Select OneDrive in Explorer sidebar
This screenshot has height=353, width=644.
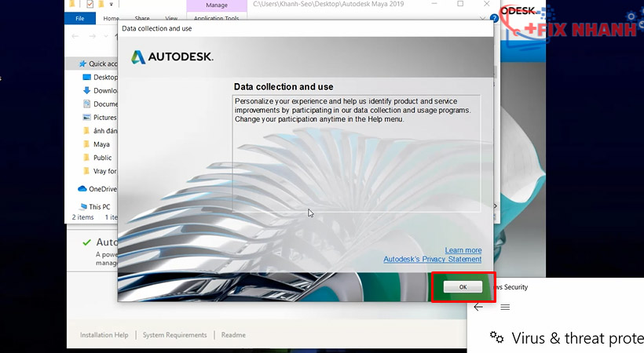(97, 189)
